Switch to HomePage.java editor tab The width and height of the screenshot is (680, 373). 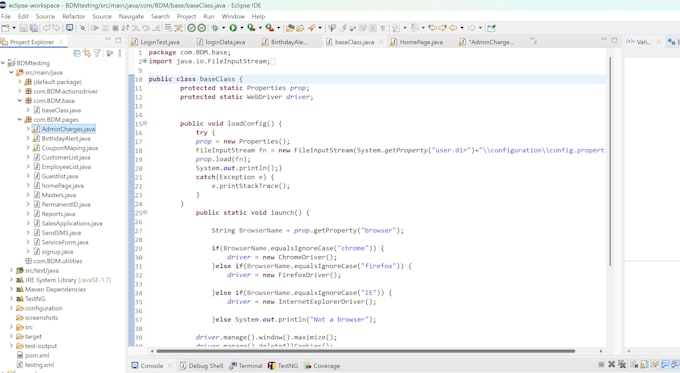tap(417, 42)
